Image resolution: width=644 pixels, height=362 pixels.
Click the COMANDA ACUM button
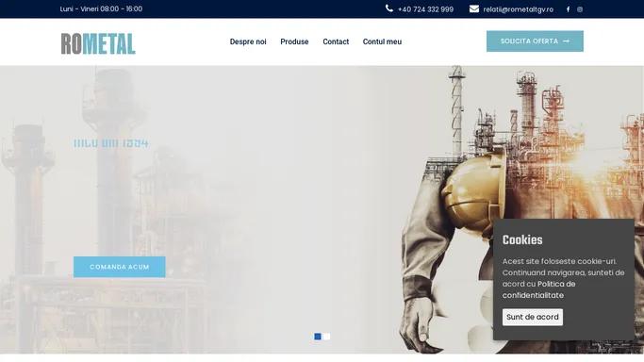coord(120,267)
